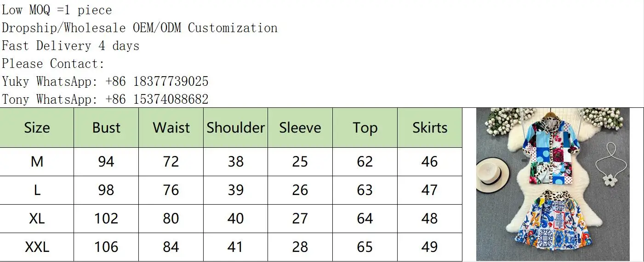644x262 pixels.
Task: Select the Fast Delivery 4 days line
Action: (x=71, y=46)
